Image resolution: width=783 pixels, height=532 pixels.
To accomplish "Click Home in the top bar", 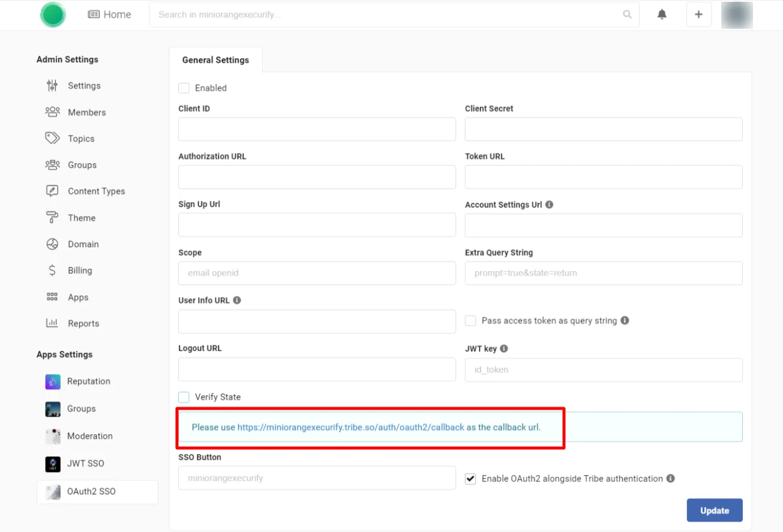I will (x=110, y=14).
